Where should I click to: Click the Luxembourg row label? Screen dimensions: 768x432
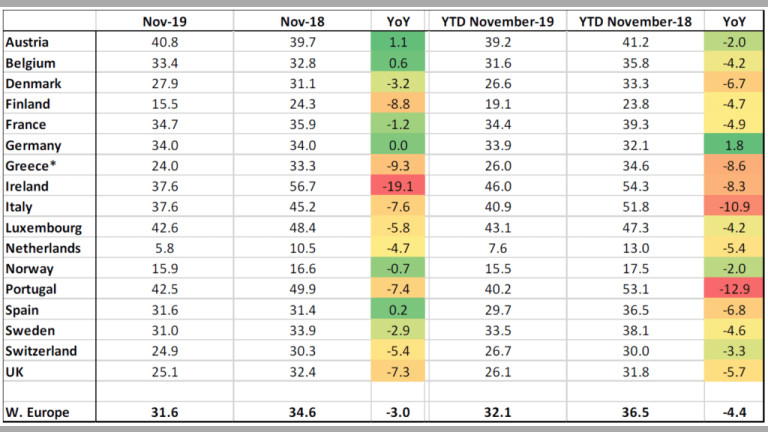pyautogui.click(x=41, y=227)
